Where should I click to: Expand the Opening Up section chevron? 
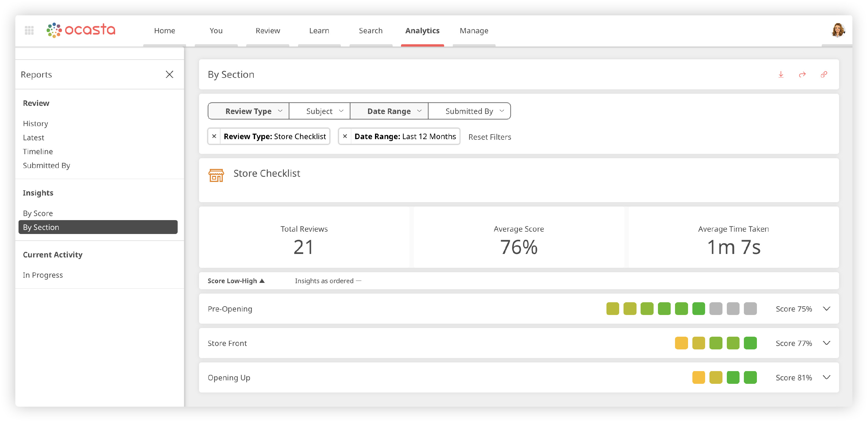click(826, 377)
